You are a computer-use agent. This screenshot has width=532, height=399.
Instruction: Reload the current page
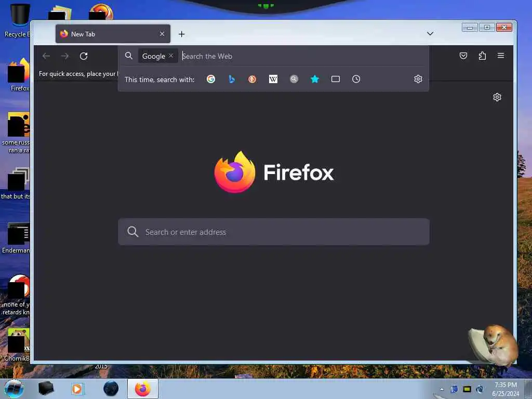84,56
